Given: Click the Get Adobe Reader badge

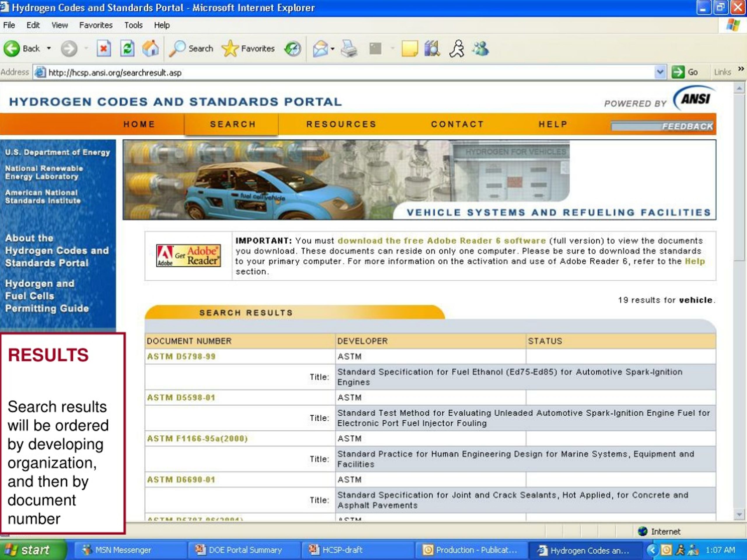Looking at the screenshot, I should 189,256.
